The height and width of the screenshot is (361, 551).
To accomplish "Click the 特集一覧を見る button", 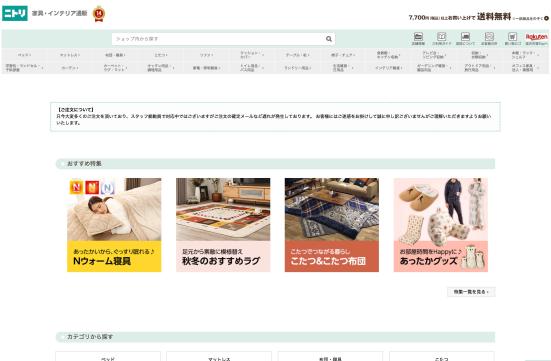I will pos(471,292).
